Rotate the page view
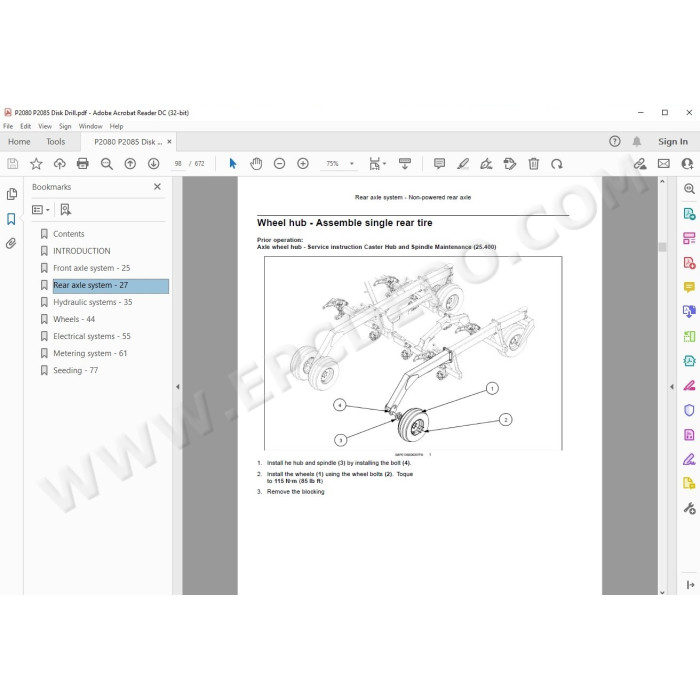 click(x=557, y=164)
